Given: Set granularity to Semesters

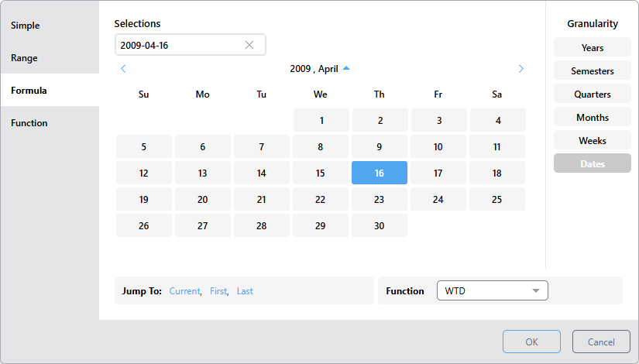Looking at the screenshot, I should tap(592, 71).
